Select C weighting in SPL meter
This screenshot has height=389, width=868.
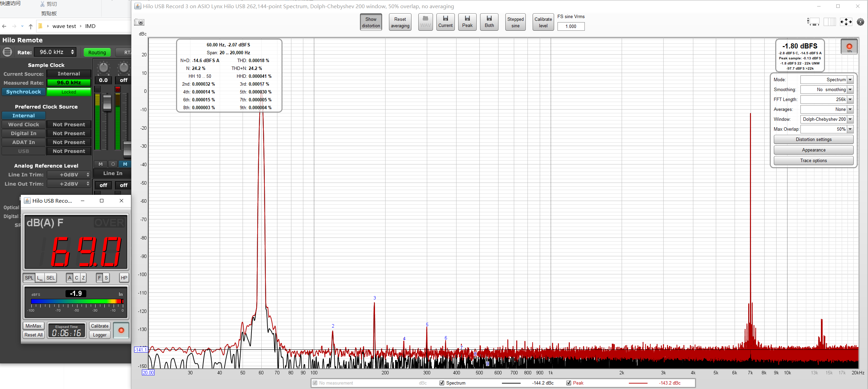[76, 278]
